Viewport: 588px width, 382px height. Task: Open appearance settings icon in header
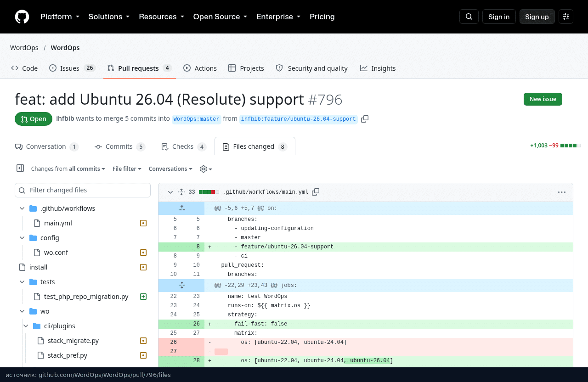(566, 17)
